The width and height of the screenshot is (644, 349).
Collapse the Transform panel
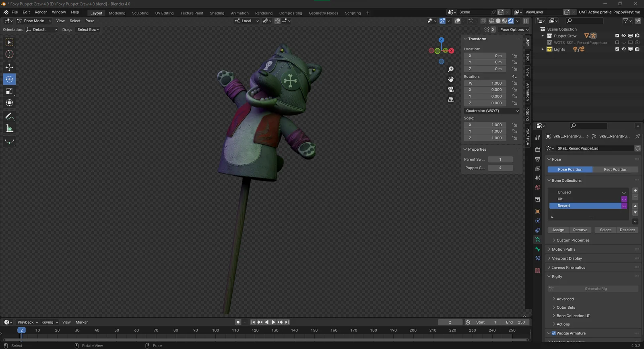pos(477,39)
